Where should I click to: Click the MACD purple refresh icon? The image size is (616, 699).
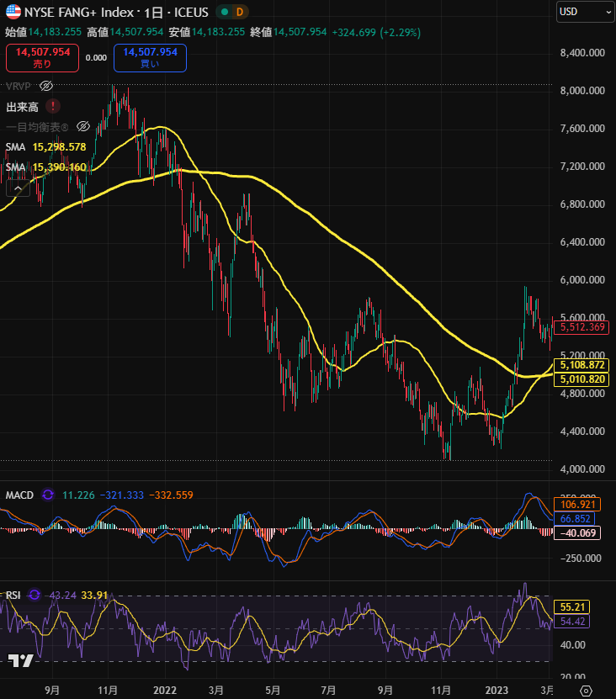(47, 495)
